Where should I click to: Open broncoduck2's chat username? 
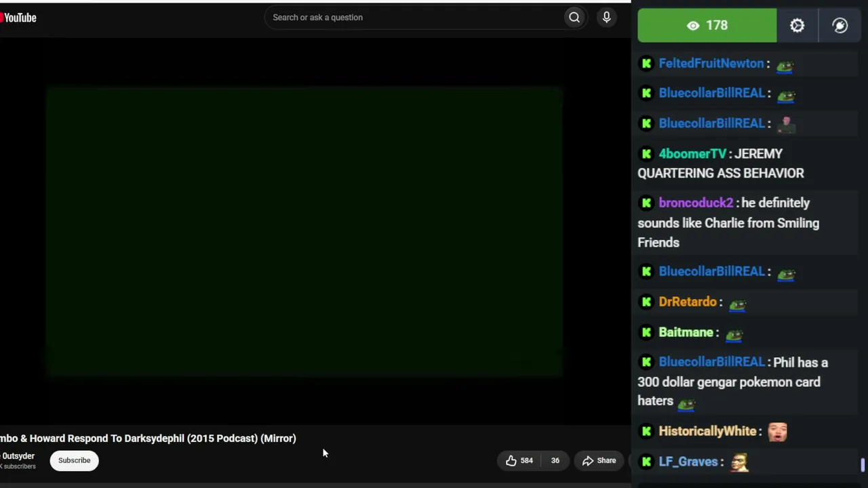[x=696, y=203]
